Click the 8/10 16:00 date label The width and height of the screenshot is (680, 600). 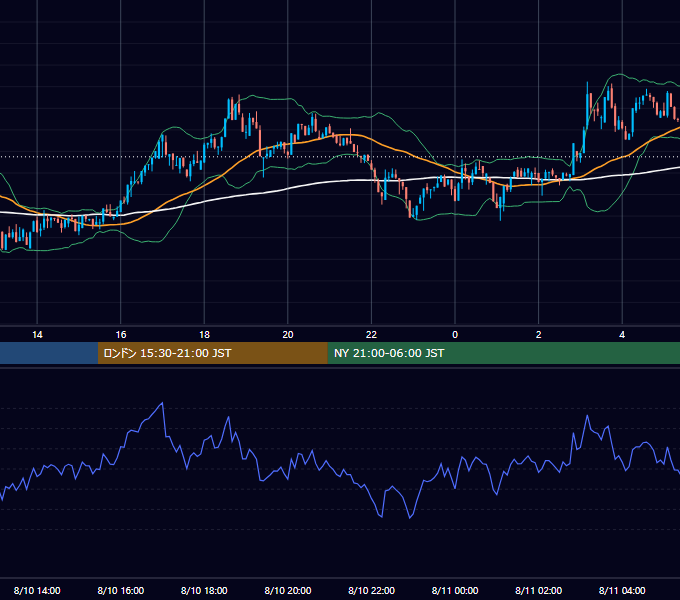[121, 590]
